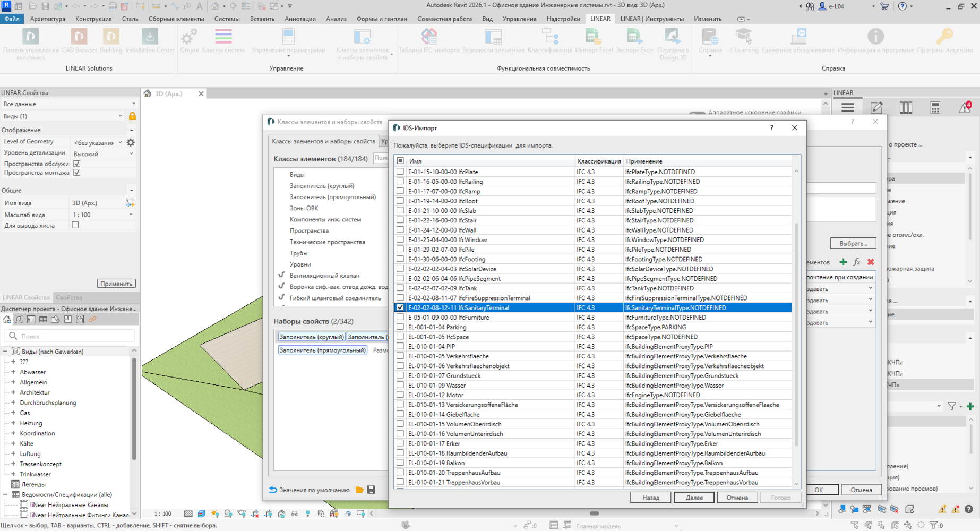
Task: Click the lock icon beside Виды (1)
Action: (132, 116)
